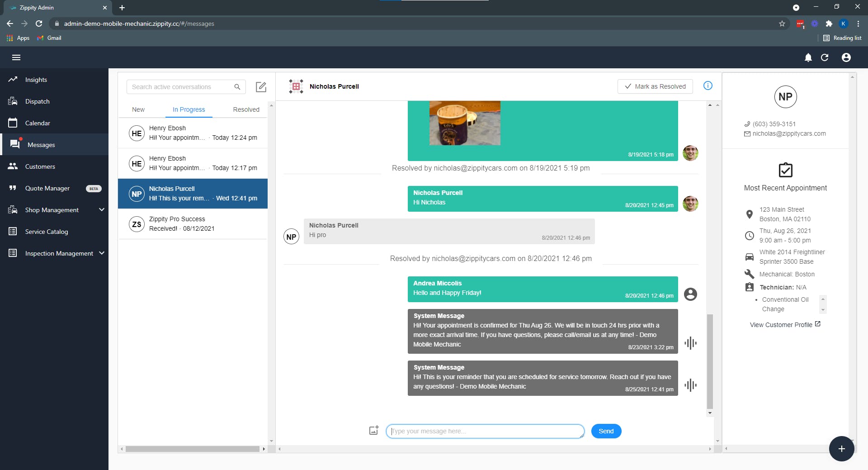Click the chat vertical scrollbar thumb
Viewport: 868px width, 470px height.
pyautogui.click(x=710, y=361)
